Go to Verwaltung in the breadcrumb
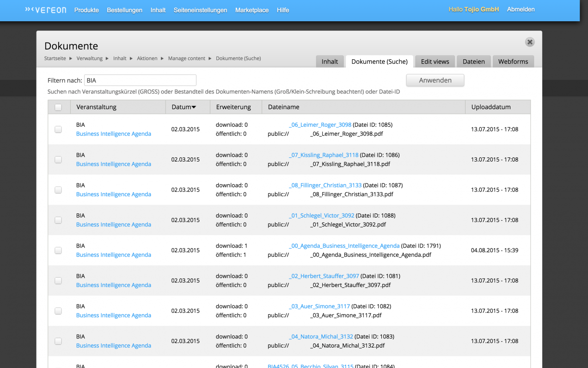The height and width of the screenshot is (368, 588). 89,58
